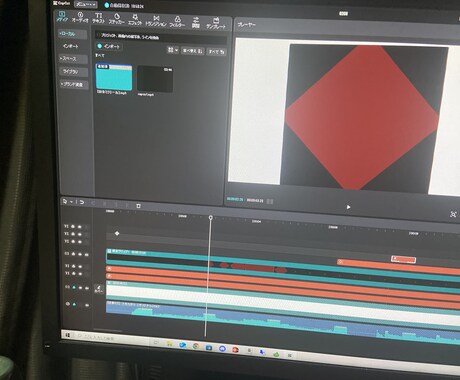Click the カバー cover button on main track
The image size is (460, 380).
click(x=99, y=288)
